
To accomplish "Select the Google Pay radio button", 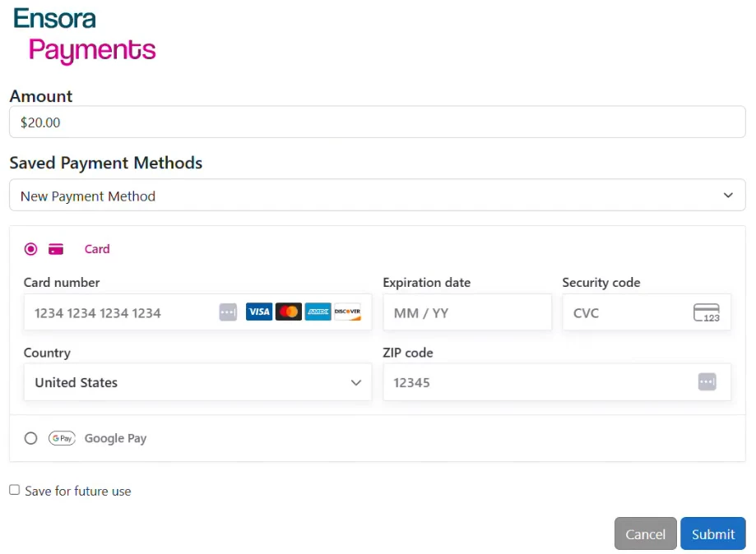I will tap(31, 438).
